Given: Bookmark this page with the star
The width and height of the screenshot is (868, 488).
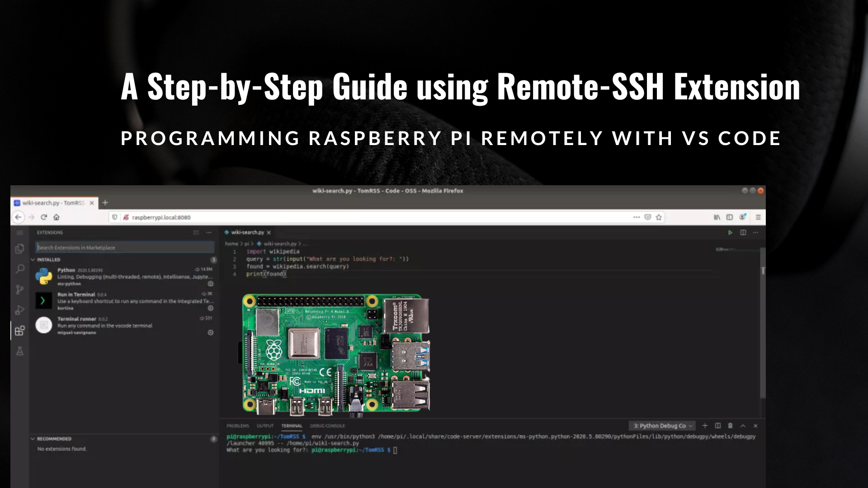Looking at the screenshot, I should (x=659, y=217).
